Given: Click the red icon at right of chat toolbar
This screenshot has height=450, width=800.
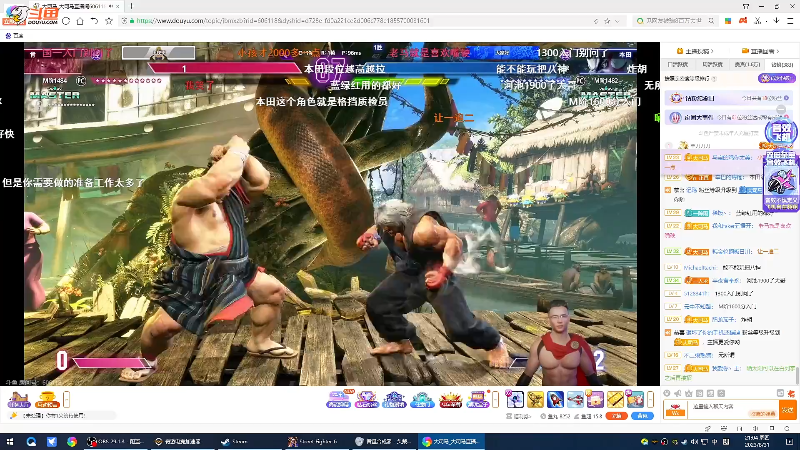Looking at the screenshot, I should point(791,393).
